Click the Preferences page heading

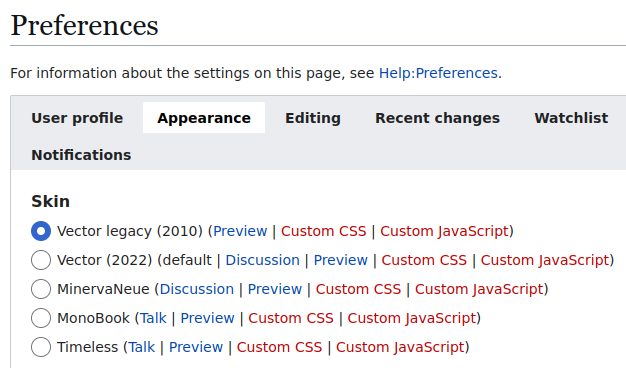(85, 26)
